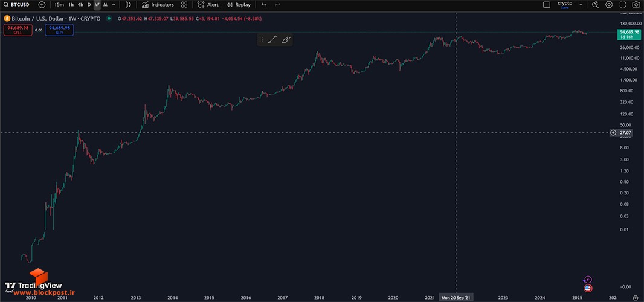Switch to the 4h timeframe

(x=80, y=5)
